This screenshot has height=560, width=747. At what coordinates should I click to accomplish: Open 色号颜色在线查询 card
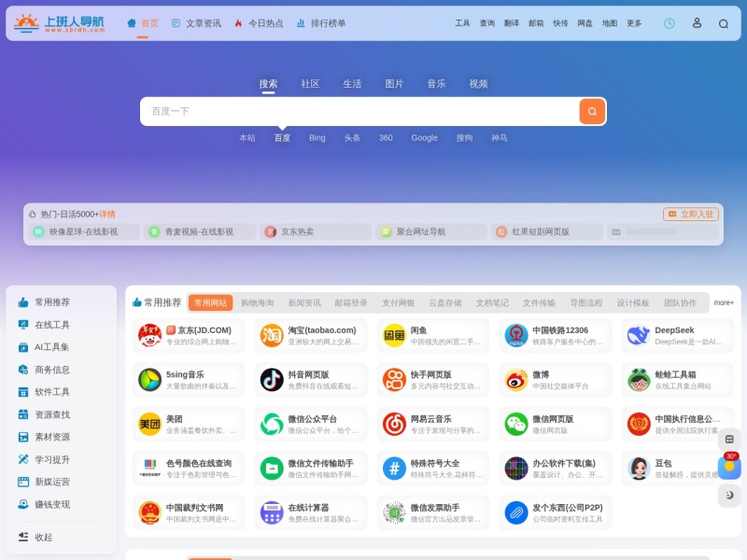pos(189,469)
